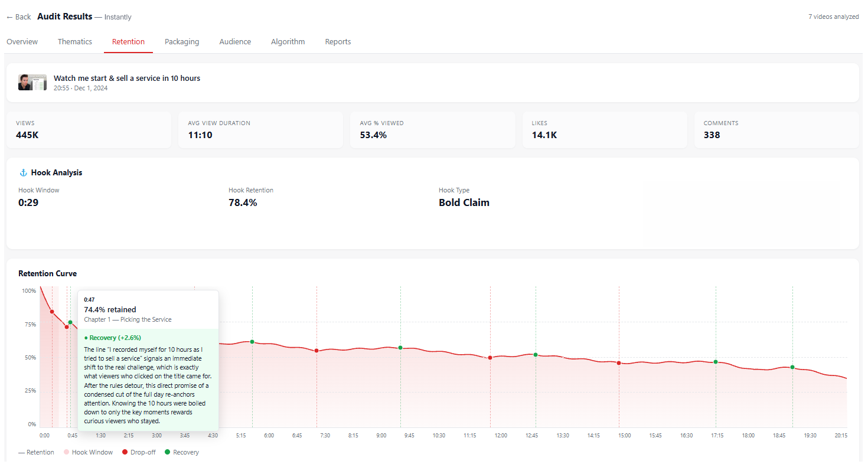Click the video title 'Watch me start & sell a service'

click(127, 78)
